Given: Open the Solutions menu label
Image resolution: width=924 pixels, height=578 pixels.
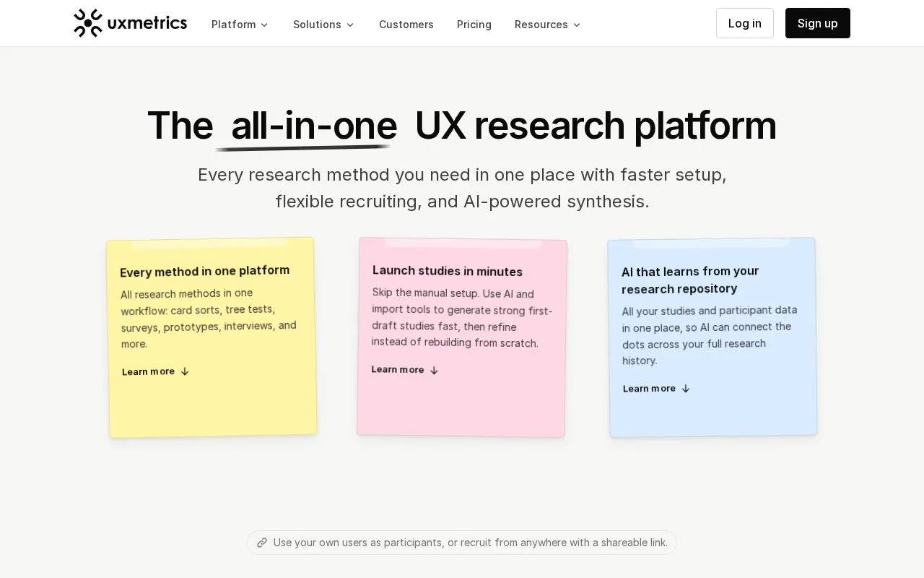Looking at the screenshot, I should coord(317,25).
